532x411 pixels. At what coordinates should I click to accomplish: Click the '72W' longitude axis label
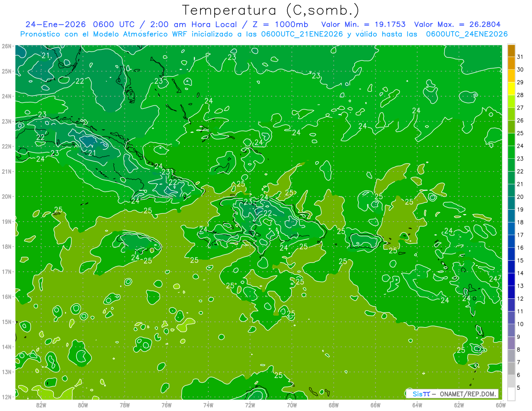pyautogui.click(x=250, y=405)
